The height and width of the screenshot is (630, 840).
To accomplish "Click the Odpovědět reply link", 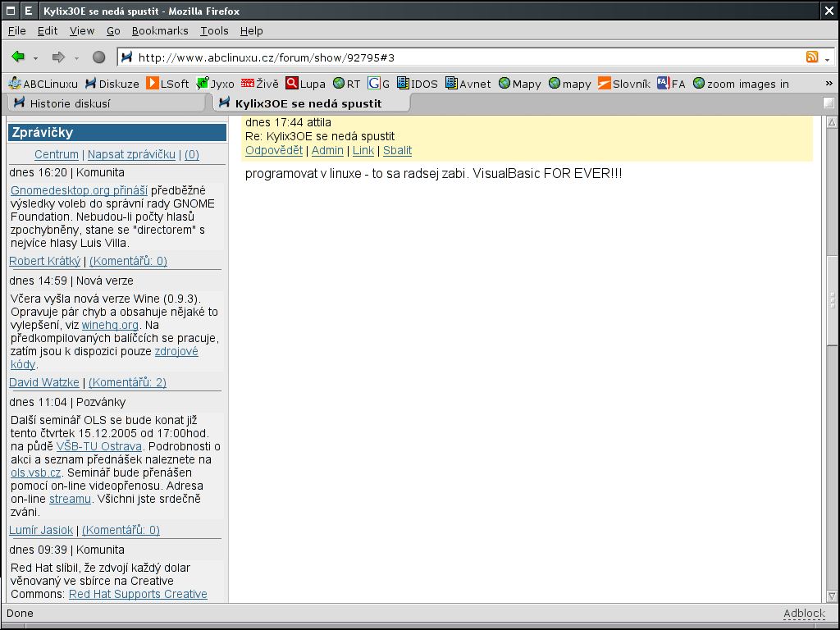I will tap(274, 151).
